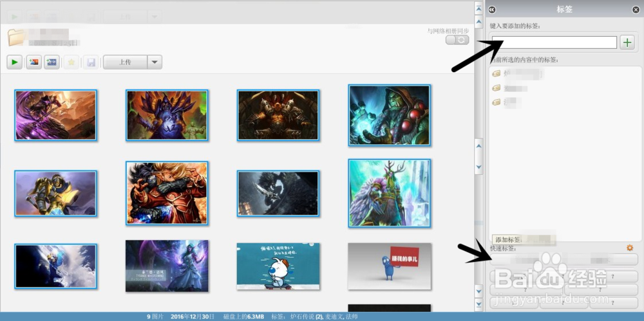The image size is (644, 321).
Task: Click the 与网络相册同步 label
Action: (x=448, y=31)
